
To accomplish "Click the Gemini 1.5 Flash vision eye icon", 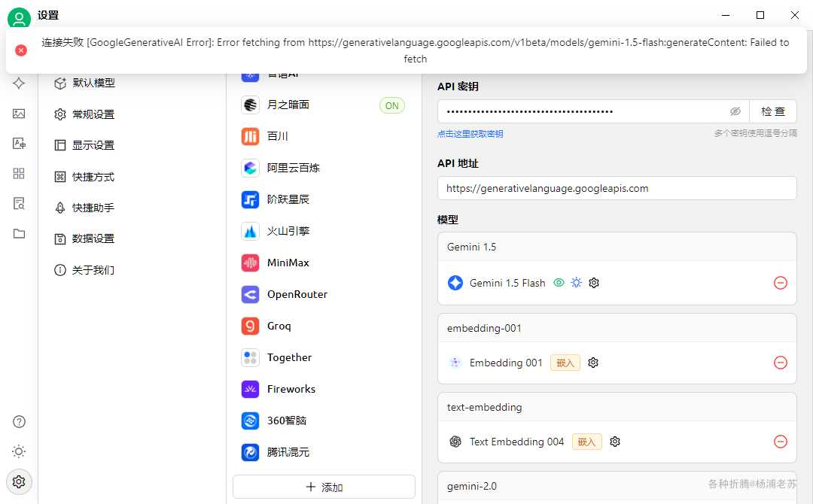I will (x=559, y=283).
